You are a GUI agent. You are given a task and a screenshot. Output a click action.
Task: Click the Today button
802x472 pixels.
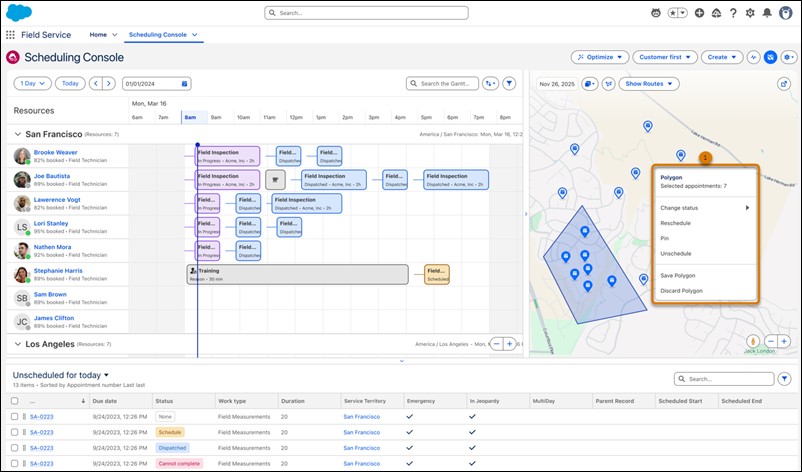pos(70,83)
